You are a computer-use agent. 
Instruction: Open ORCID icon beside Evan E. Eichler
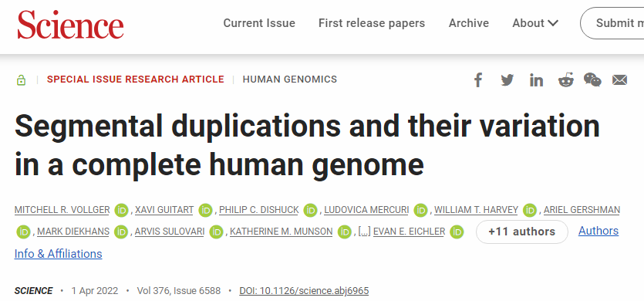(x=457, y=232)
